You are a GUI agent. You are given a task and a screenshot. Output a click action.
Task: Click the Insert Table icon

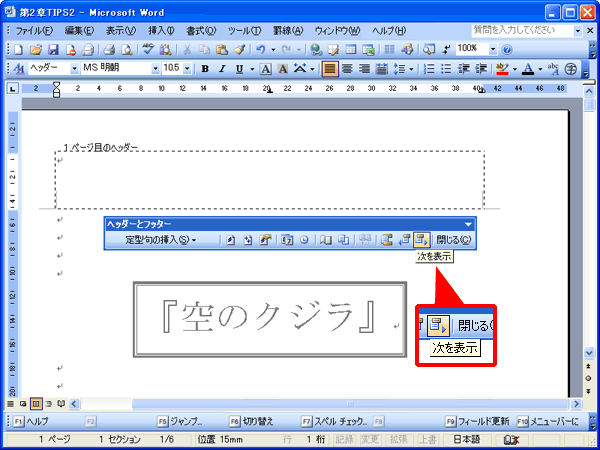click(351, 49)
